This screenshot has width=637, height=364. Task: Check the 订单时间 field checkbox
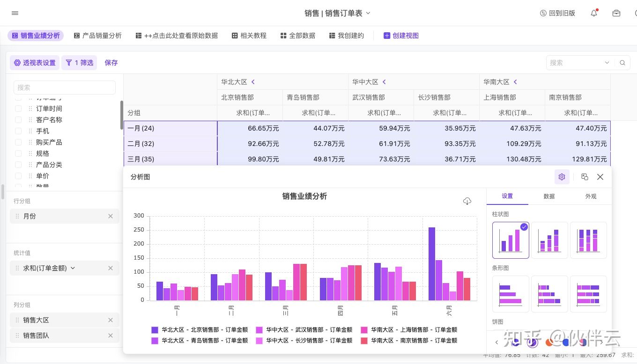(x=18, y=109)
